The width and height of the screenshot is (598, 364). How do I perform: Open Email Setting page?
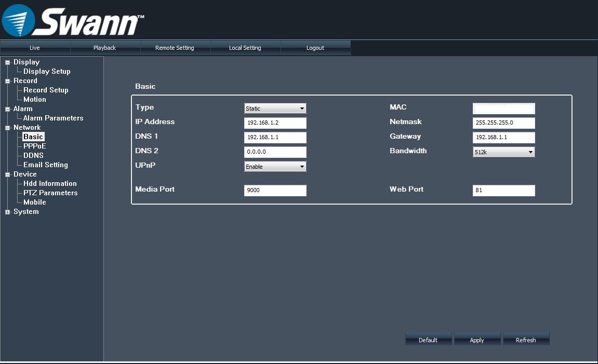pos(45,165)
